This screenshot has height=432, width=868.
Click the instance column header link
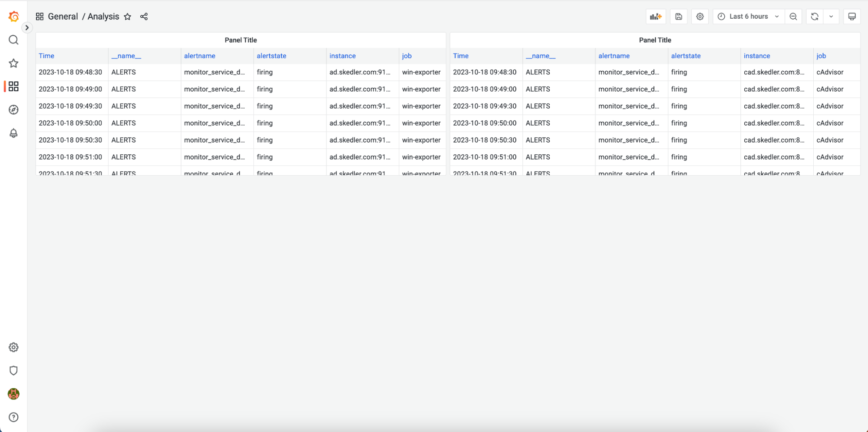[x=343, y=56]
